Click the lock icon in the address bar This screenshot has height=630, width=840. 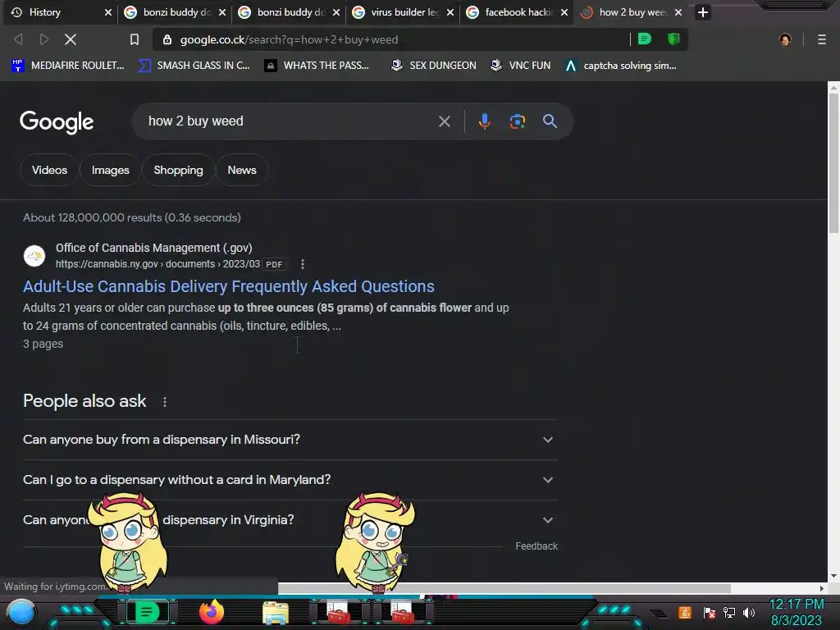click(167, 39)
